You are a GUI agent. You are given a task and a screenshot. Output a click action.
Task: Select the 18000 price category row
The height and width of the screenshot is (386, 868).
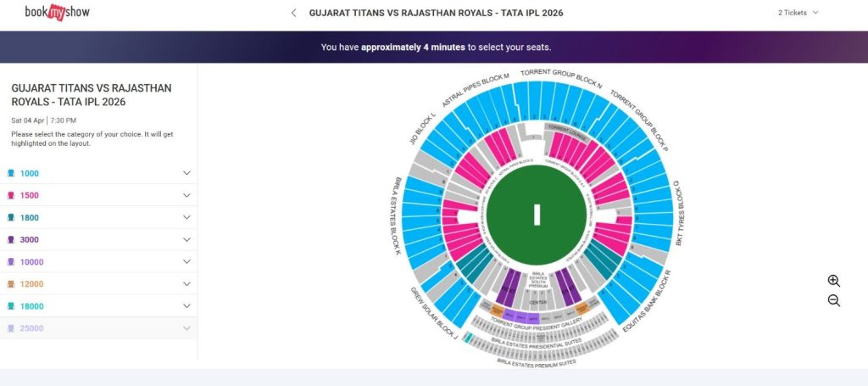99,306
